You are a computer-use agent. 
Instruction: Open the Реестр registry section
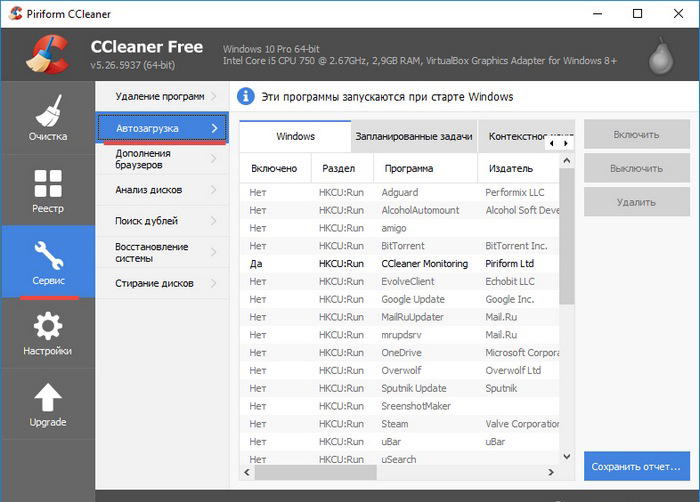tap(48, 190)
